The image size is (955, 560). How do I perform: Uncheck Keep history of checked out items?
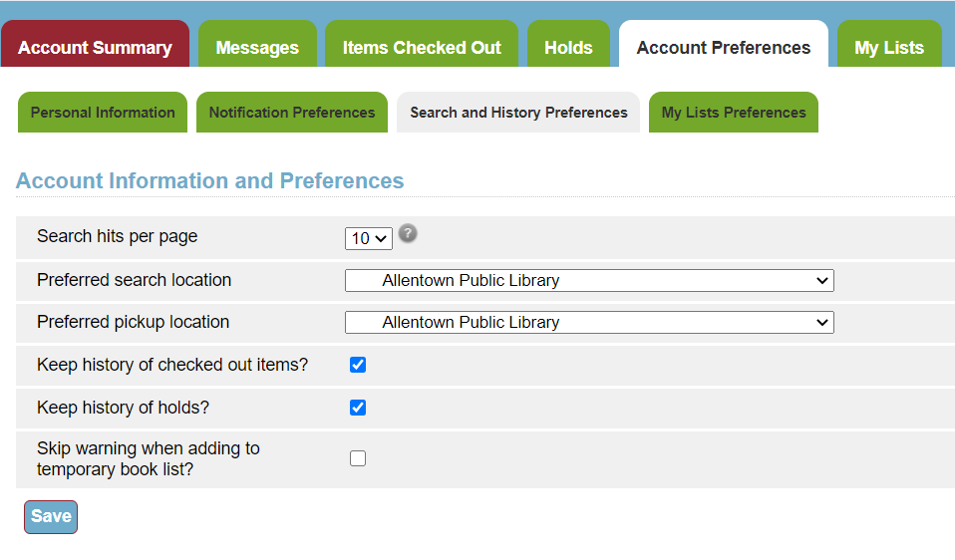point(358,365)
